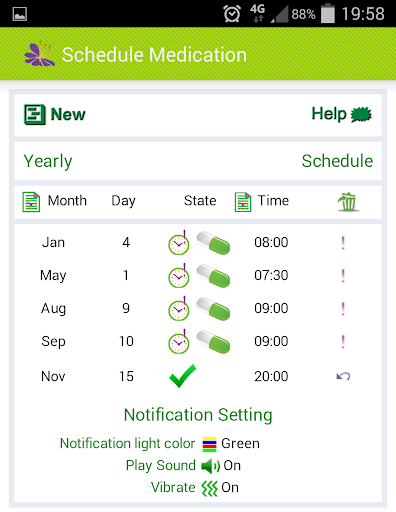Tap the undo arrow on Nov 15 row
This screenshot has height=512, width=396.
point(343,376)
